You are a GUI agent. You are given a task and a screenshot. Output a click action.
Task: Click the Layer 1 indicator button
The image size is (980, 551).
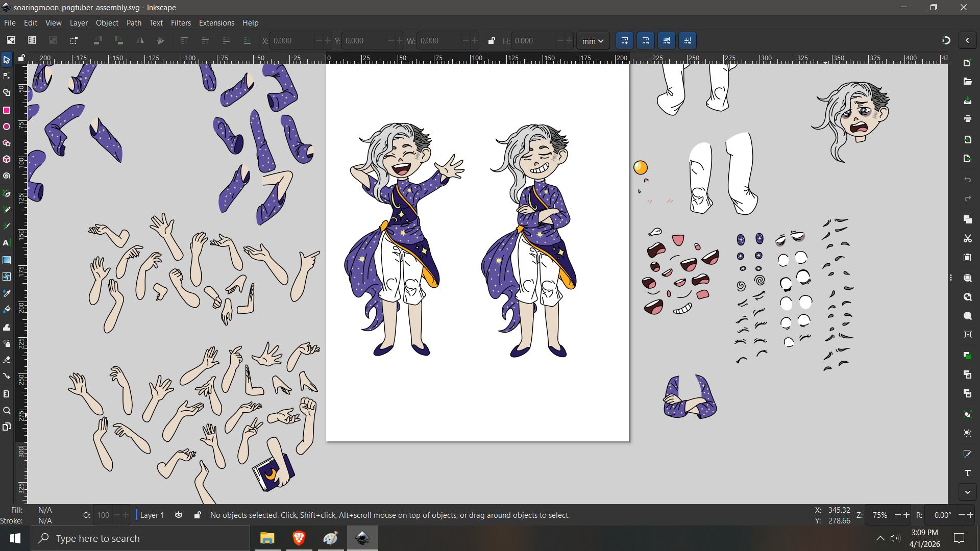click(x=152, y=515)
